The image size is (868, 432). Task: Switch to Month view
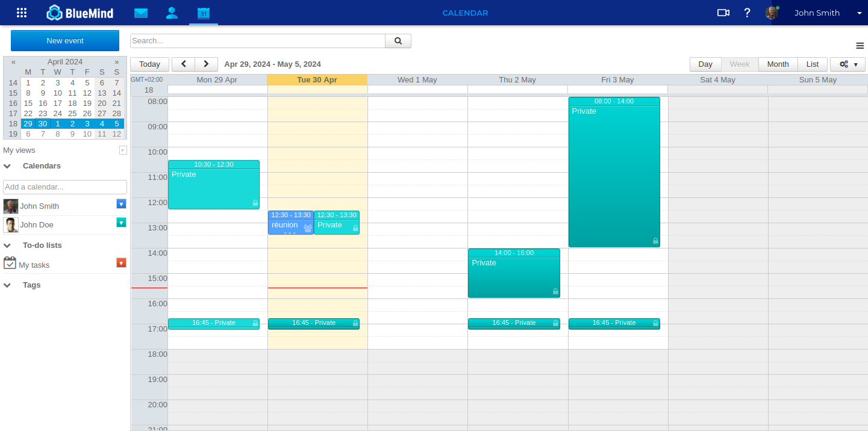[778, 64]
